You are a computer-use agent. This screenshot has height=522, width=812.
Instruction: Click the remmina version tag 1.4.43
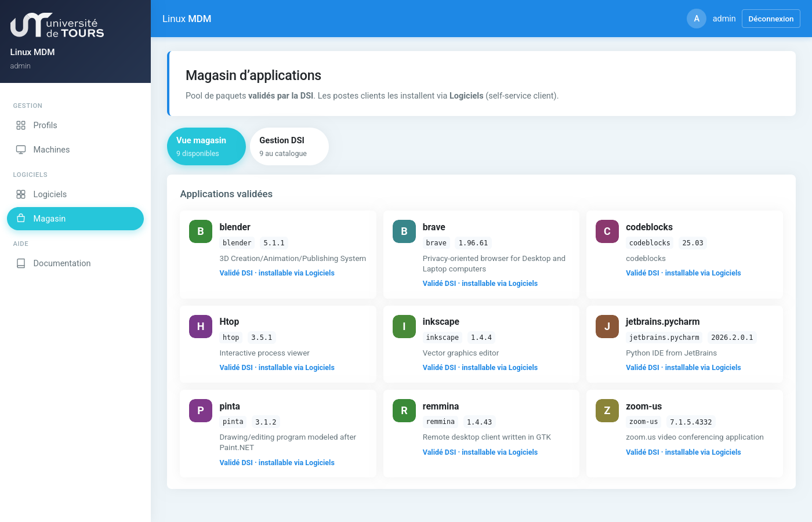(480, 422)
